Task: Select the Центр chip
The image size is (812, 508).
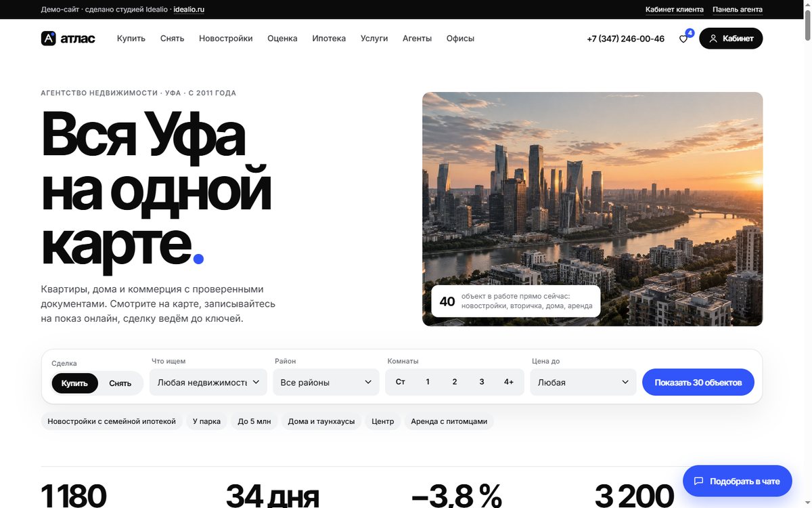Action: 383,421
